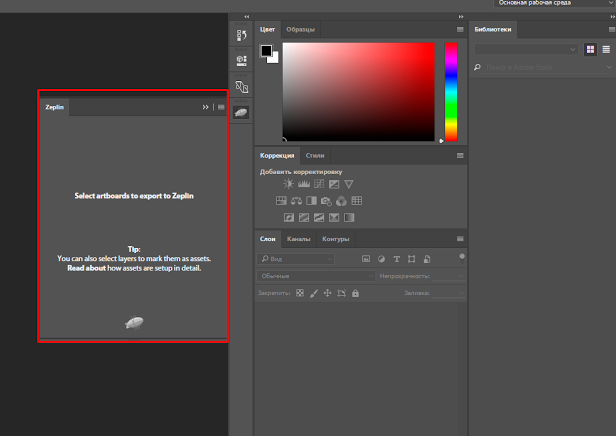
Task: Switch to the Каналы tab
Action: tap(299, 239)
